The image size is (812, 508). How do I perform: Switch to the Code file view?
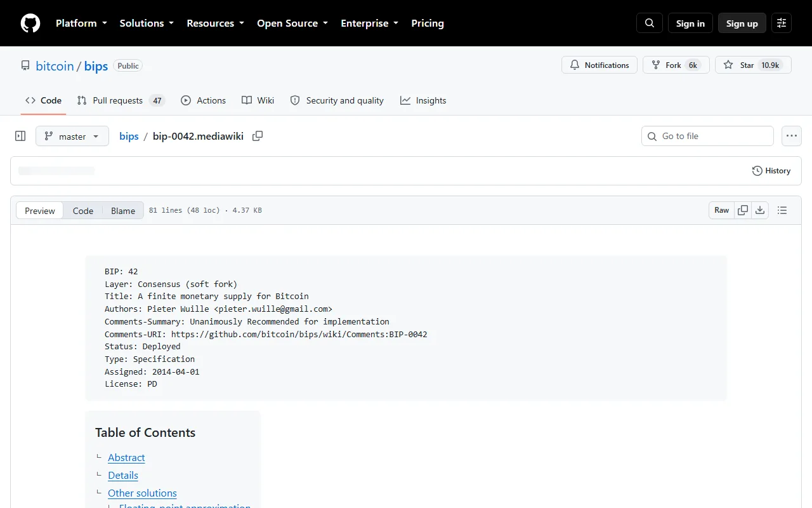point(83,211)
